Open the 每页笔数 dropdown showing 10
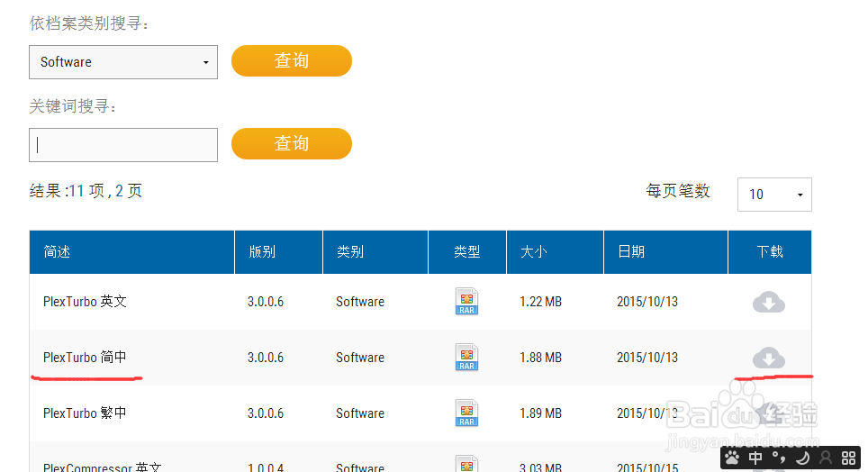This screenshot has height=472, width=868. click(774, 195)
